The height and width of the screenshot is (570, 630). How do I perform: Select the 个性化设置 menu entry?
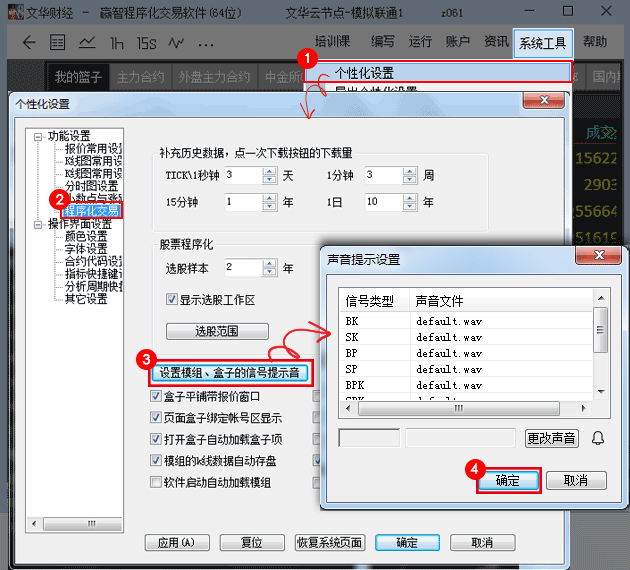point(364,73)
